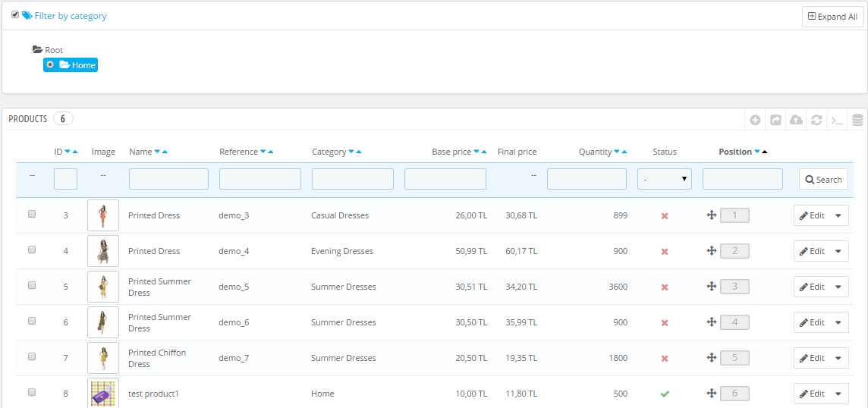Click the cloud upload import icon
The width and height of the screenshot is (868, 408).
pyautogui.click(x=796, y=120)
